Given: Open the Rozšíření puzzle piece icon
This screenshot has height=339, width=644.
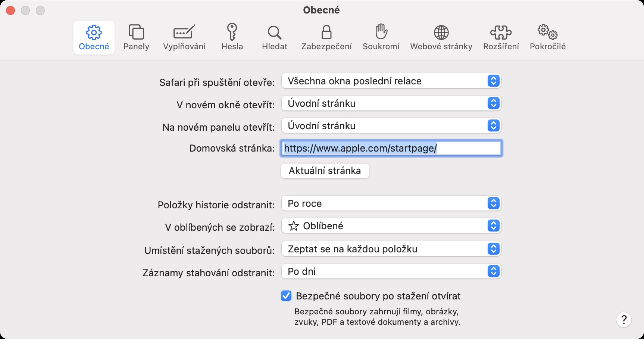Looking at the screenshot, I should tap(501, 32).
